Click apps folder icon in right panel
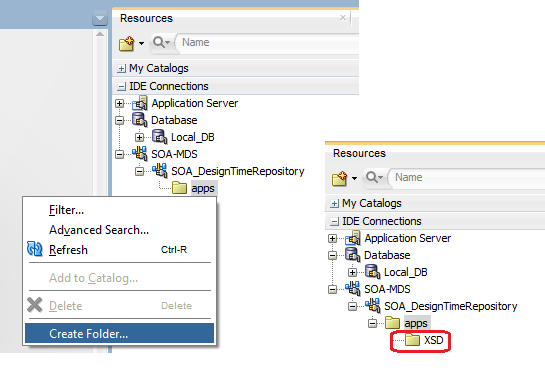 point(392,323)
